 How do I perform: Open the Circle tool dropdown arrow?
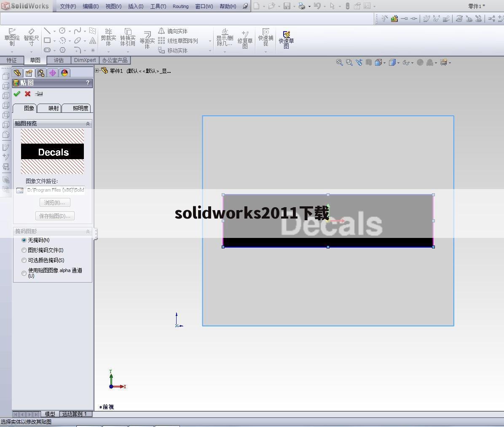[70, 31]
